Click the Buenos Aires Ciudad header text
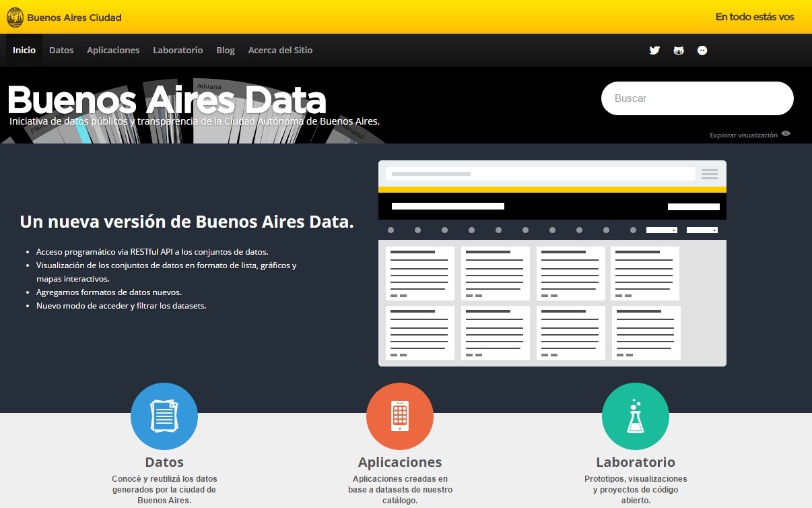 click(74, 18)
